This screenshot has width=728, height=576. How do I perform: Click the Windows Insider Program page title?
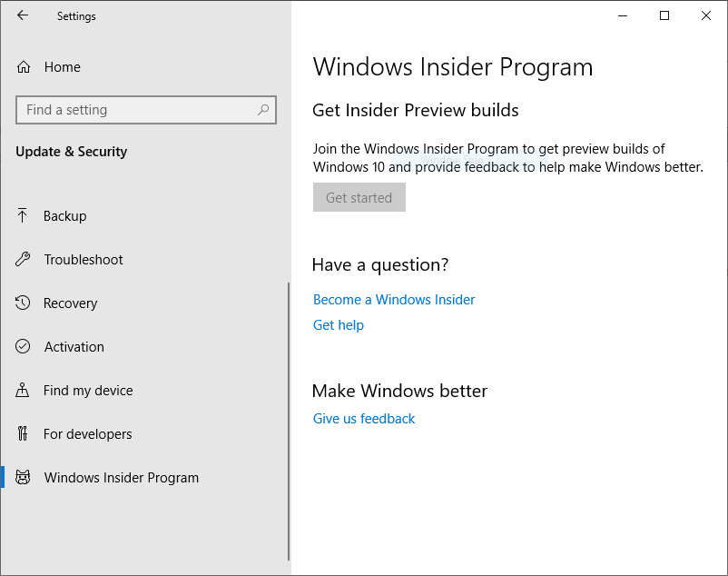coord(453,67)
